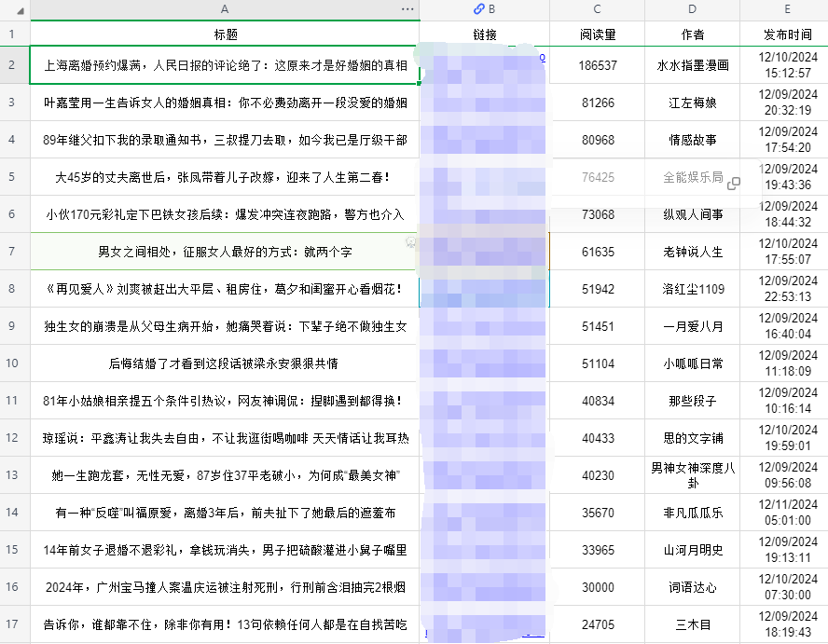Click read count 61635
This screenshot has height=644, width=828.
[x=598, y=252]
